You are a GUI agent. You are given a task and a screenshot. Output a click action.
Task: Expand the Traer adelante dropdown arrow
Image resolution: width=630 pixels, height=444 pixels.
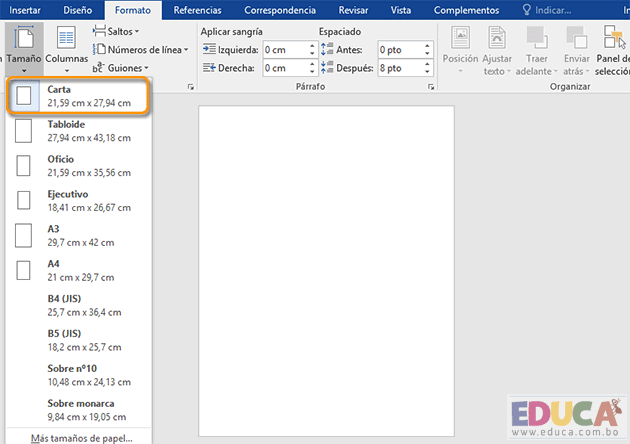click(x=556, y=72)
